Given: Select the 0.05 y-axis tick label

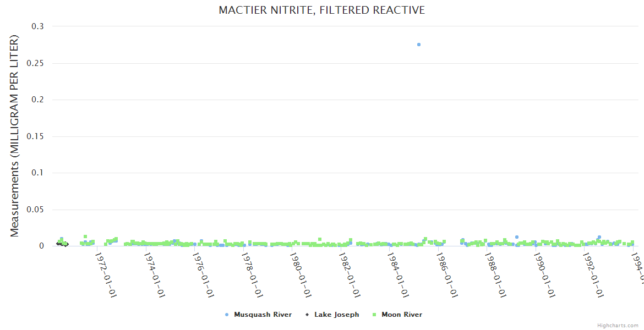Looking at the screenshot, I should [36, 210].
